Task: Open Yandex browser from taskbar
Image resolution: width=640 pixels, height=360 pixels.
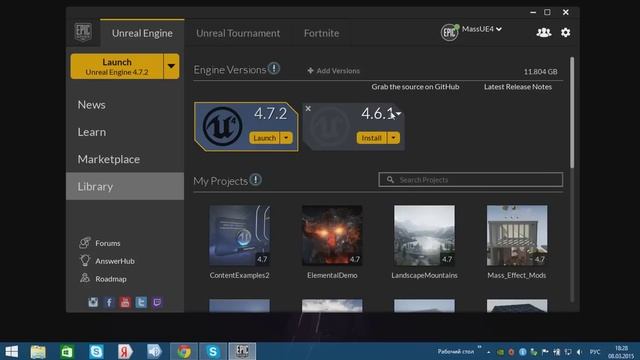Action: (125, 351)
